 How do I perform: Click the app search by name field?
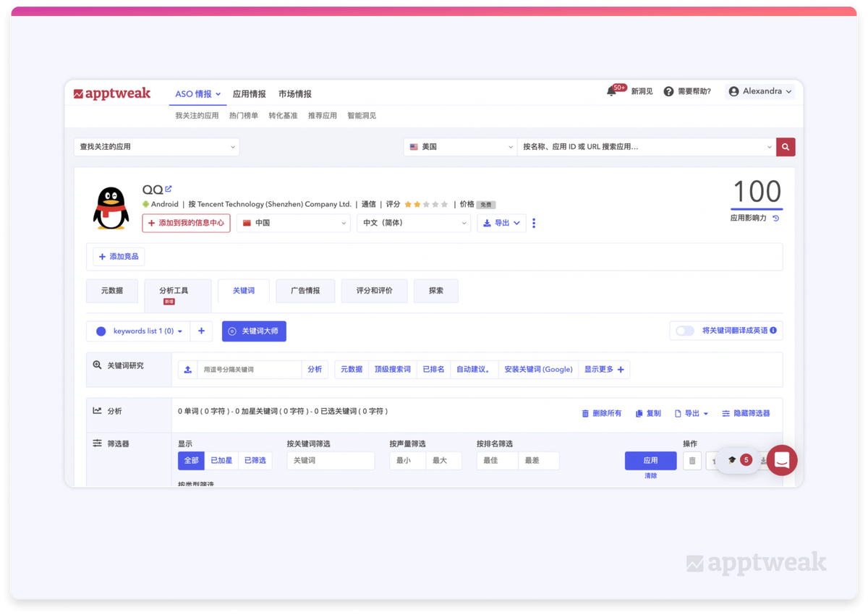(x=647, y=147)
